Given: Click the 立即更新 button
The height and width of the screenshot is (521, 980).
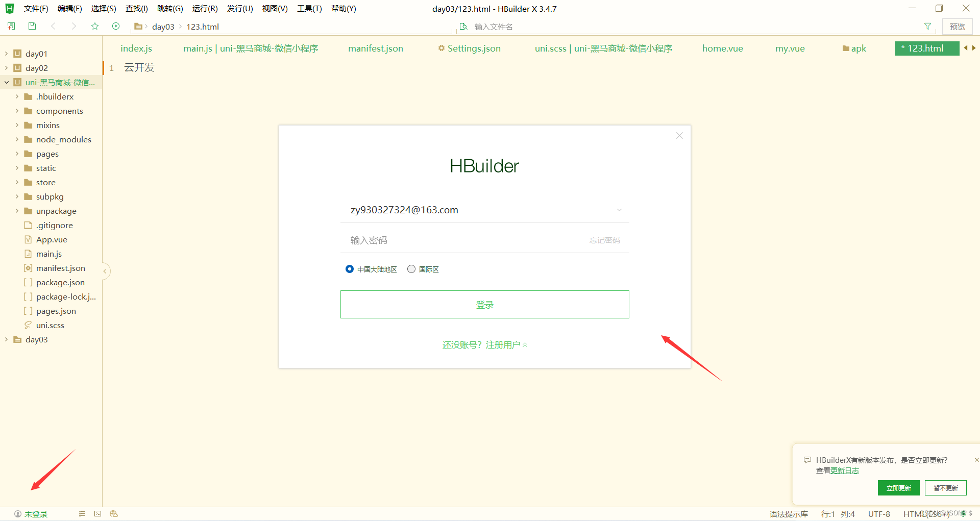Looking at the screenshot, I should coord(898,488).
